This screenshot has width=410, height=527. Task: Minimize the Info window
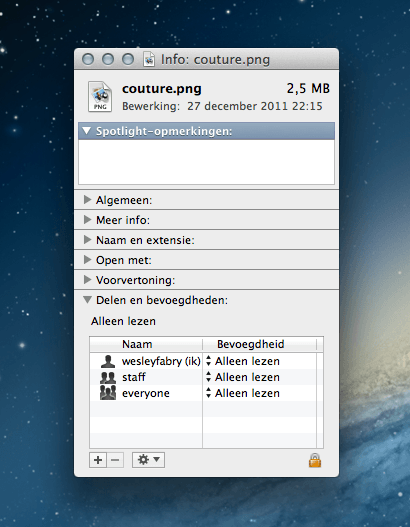pyautogui.click(x=108, y=59)
